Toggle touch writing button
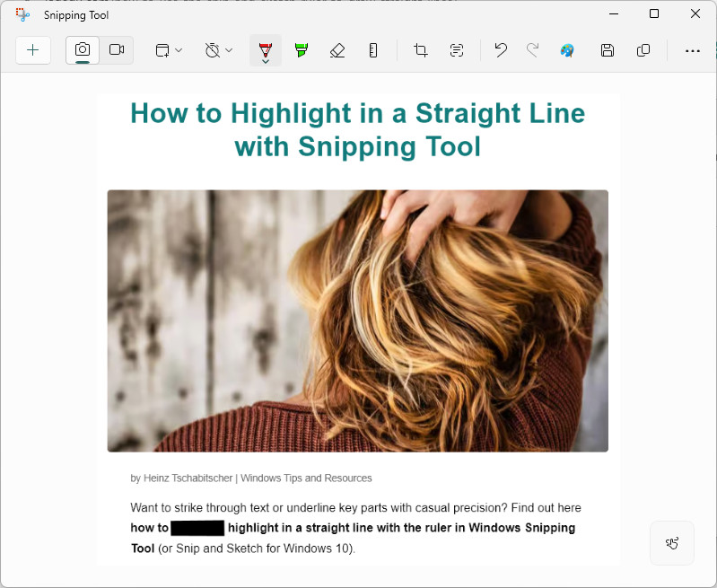This screenshot has height=588, width=717. coord(672,543)
